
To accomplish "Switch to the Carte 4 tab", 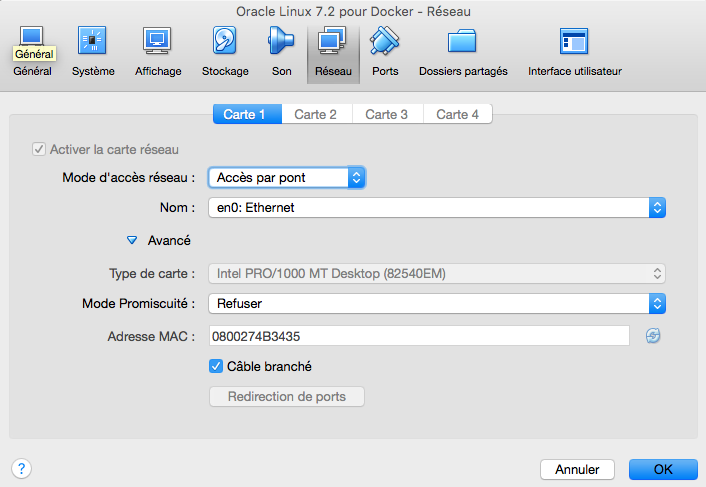I will [457, 115].
